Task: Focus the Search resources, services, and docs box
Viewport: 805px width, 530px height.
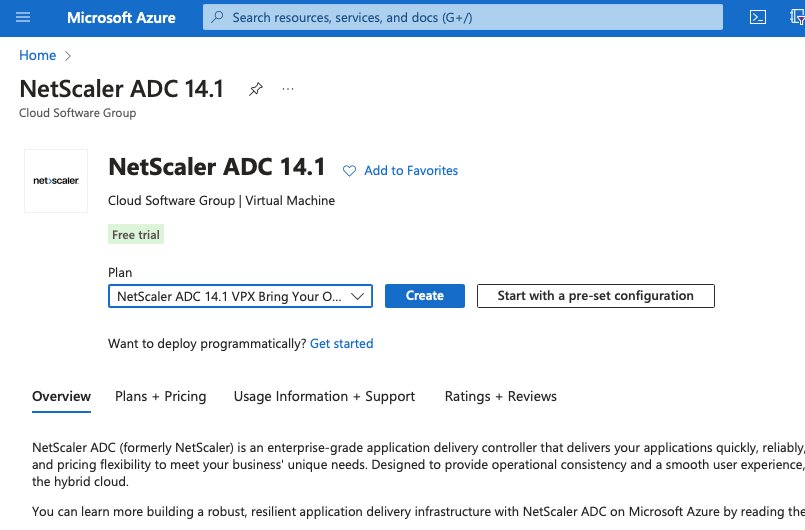Action: (x=463, y=17)
